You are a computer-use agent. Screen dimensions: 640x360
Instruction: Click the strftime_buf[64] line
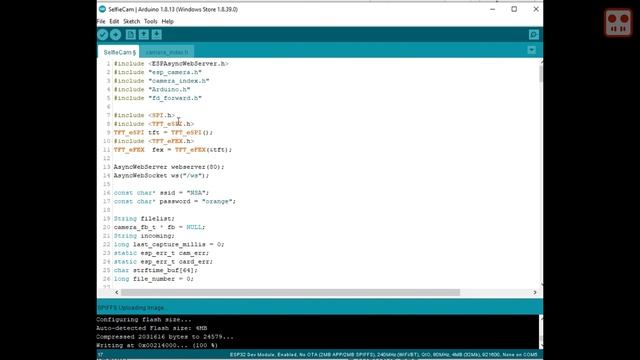point(156,270)
